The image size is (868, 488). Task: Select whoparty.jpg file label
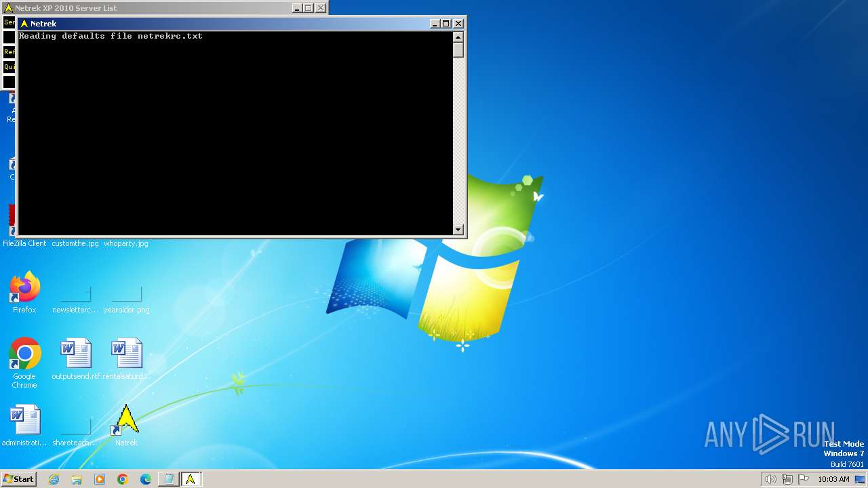126,243
